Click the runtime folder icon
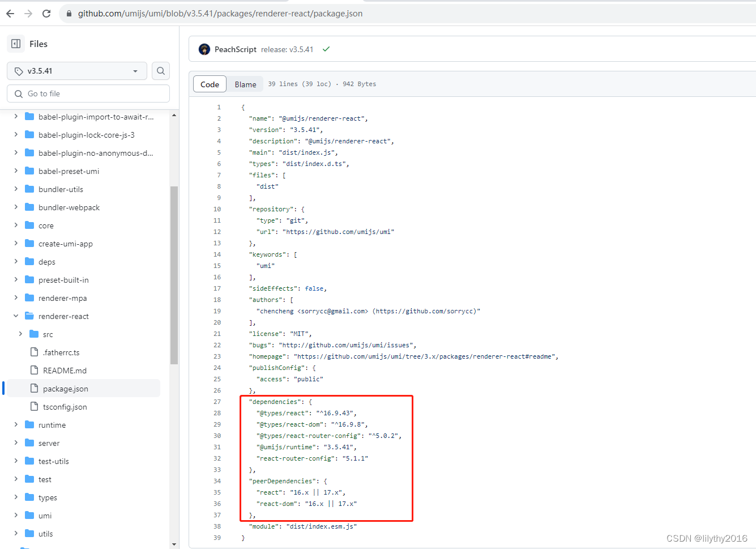756x549 pixels. pos(29,425)
